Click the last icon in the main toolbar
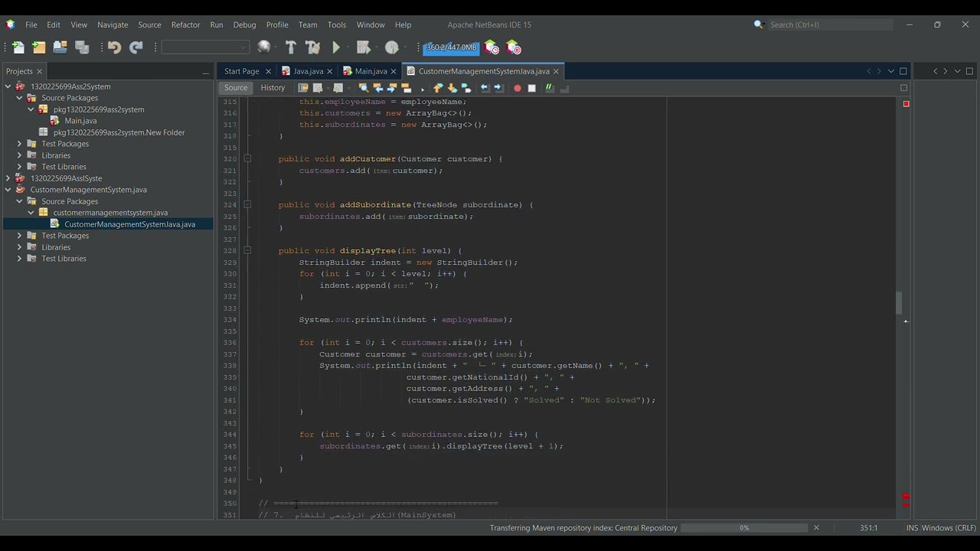980x551 pixels. tap(513, 47)
